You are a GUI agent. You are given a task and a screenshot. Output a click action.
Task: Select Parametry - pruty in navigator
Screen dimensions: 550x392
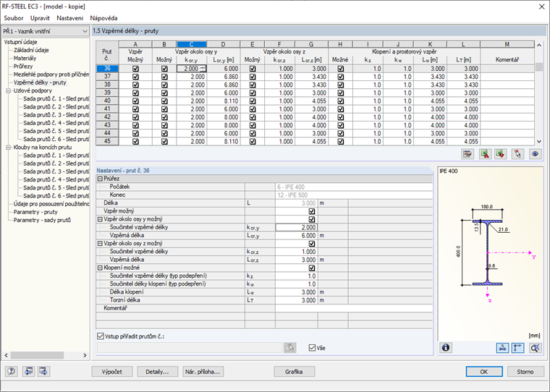pyautogui.click(x=35, y=212)
